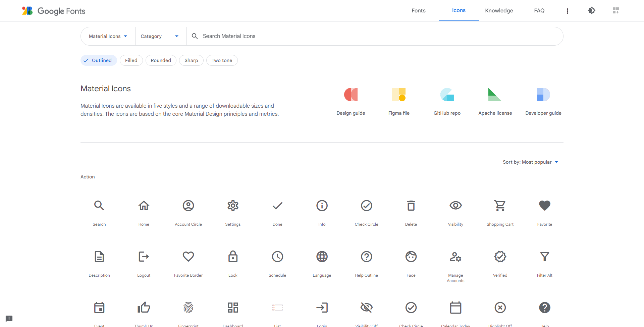Select the Home icon

(x=144, y=205)
